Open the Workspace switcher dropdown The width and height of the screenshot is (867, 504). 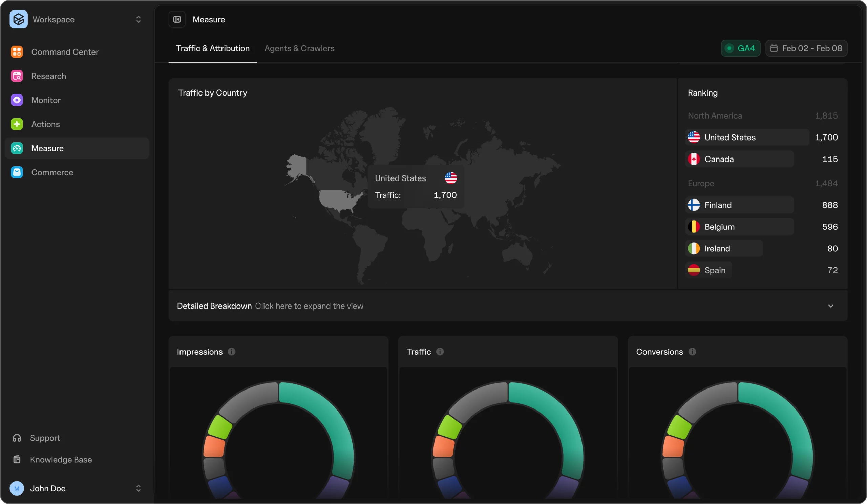pyautogui.click(x=138, y=19)
